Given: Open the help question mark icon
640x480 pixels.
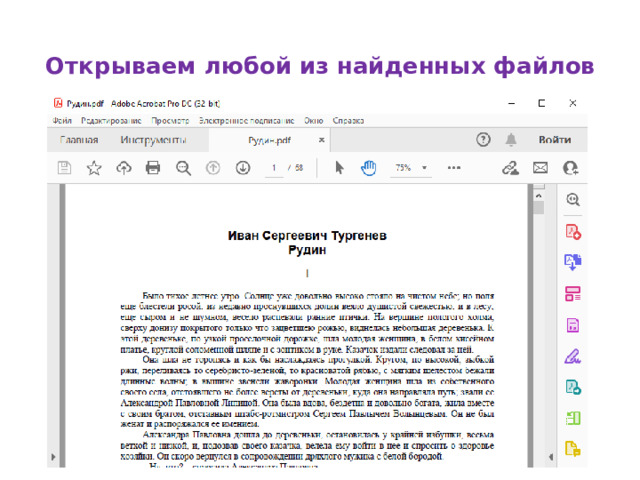Looking at the screenshot, I should point(483,140).
